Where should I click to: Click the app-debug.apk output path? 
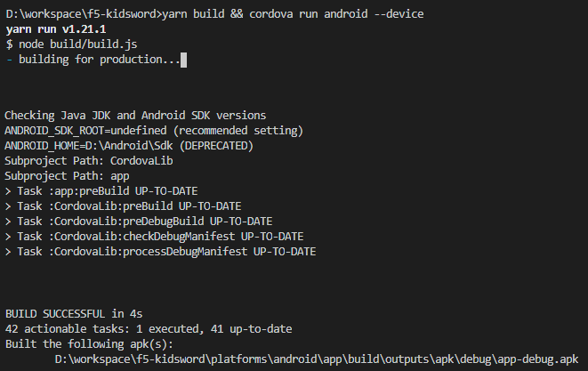click(x=317, y=359)
